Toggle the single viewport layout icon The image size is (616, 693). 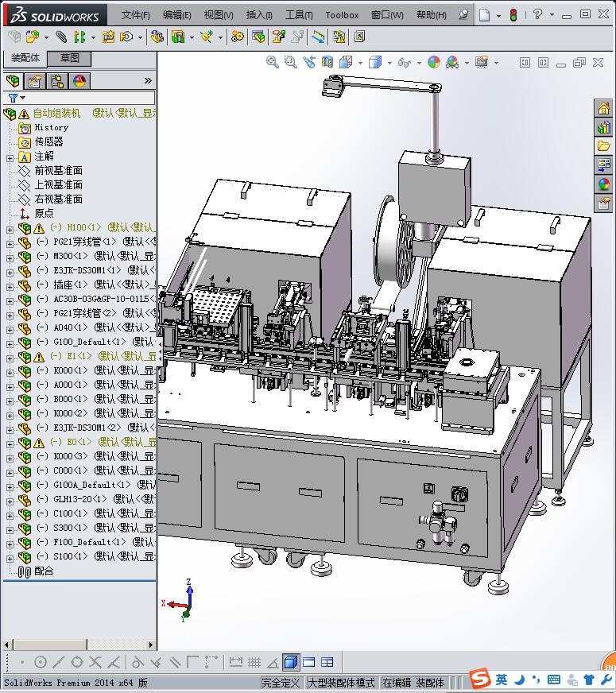(309, 662)
